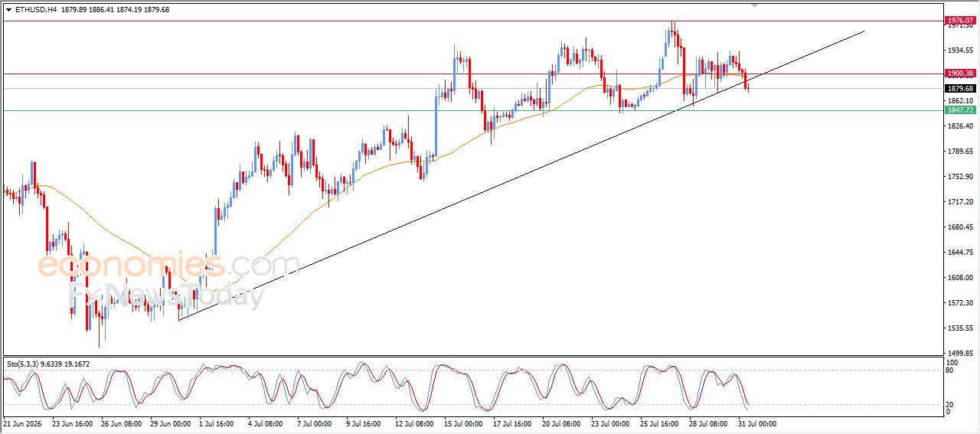Screen dimensions: 980x434
Task: Click the 1976.07 red price label
Action: click(959, 20)
